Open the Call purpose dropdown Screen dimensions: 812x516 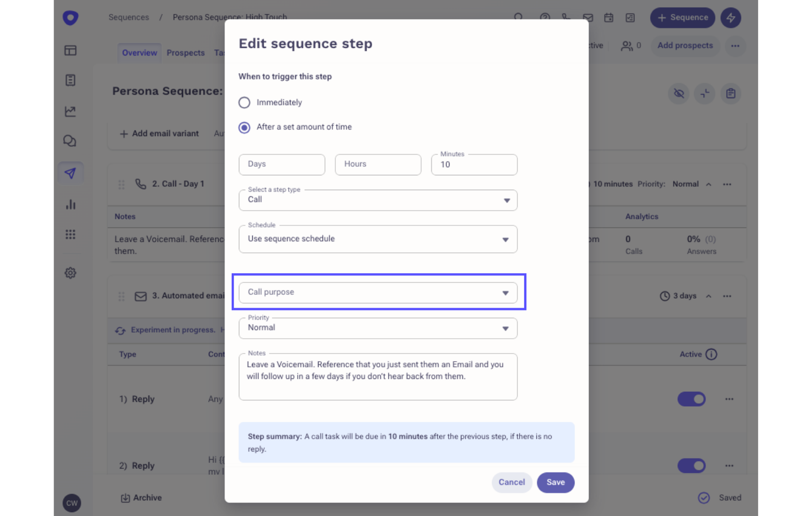[378, 292]
